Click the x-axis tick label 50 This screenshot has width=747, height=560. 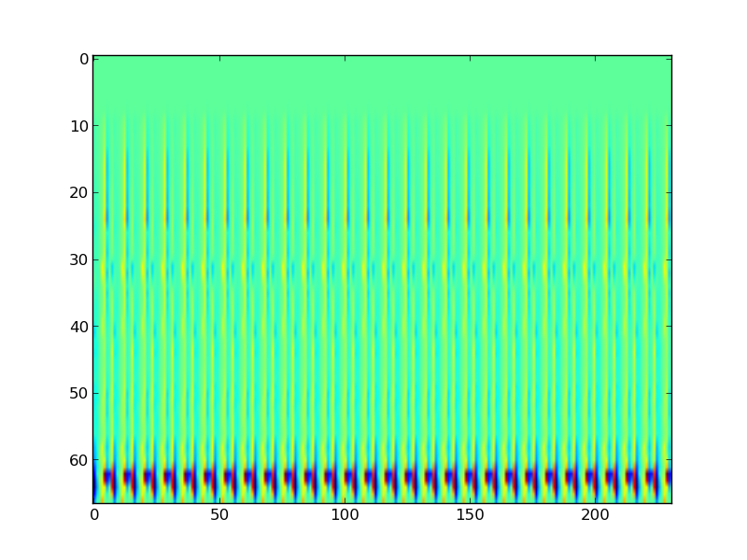click(x=218, y=515)
